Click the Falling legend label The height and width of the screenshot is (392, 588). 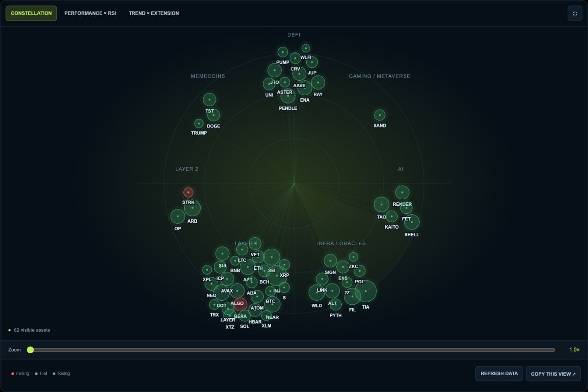[22, 373]
